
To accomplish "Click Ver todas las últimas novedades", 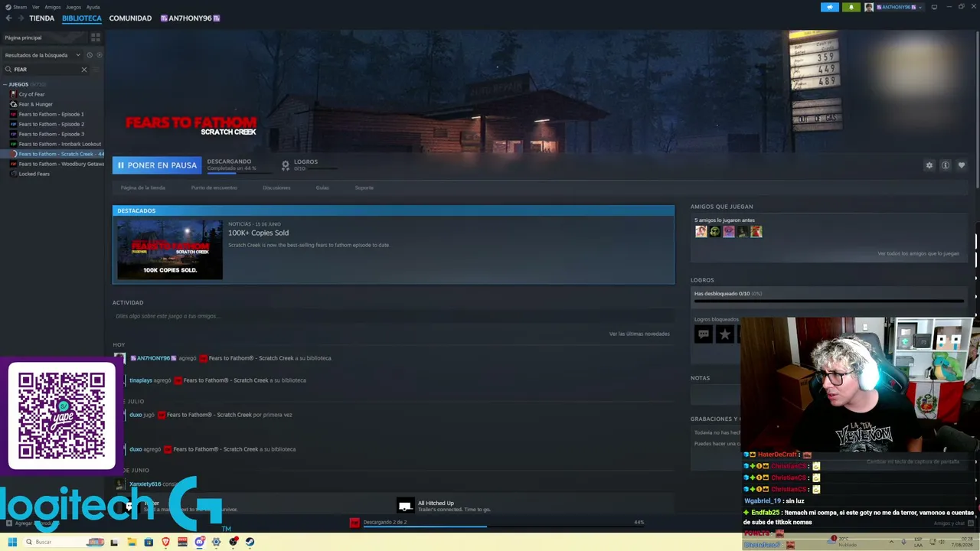I will 639,334.
